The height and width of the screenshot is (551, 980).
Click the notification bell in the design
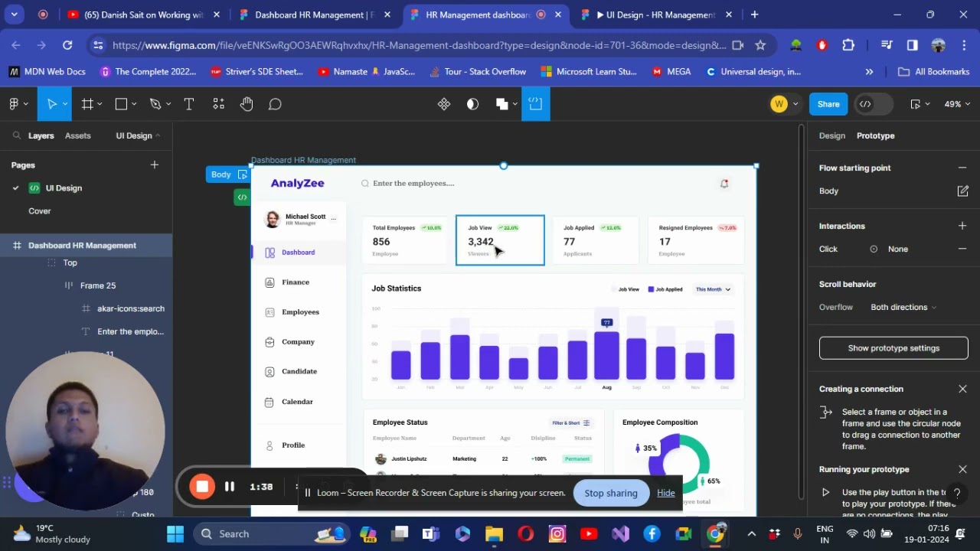coord(724,184)
